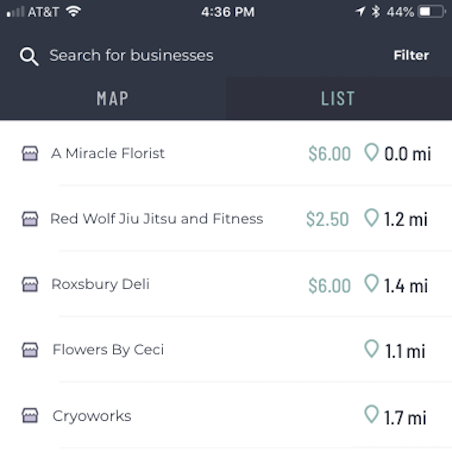Open the A Miracle Florist listing

pyautogui.click(x=226, y=153)
